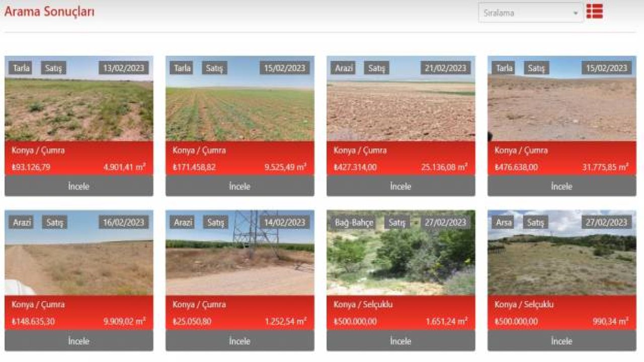644x362 pixels.
Task: Open İncele for the ₺25.050,80 listing
Action: [239, 341]
